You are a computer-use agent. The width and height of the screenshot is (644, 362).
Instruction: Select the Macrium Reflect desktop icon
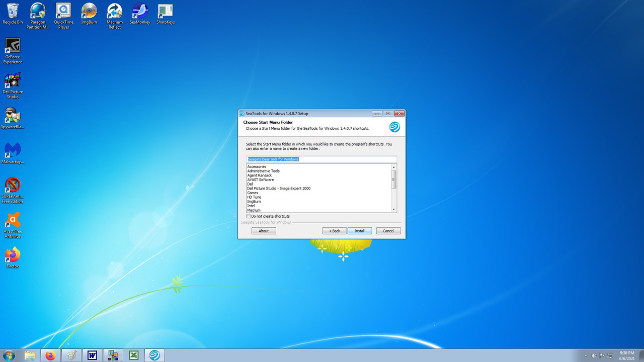pyautogui.click(x=115, y=16)
